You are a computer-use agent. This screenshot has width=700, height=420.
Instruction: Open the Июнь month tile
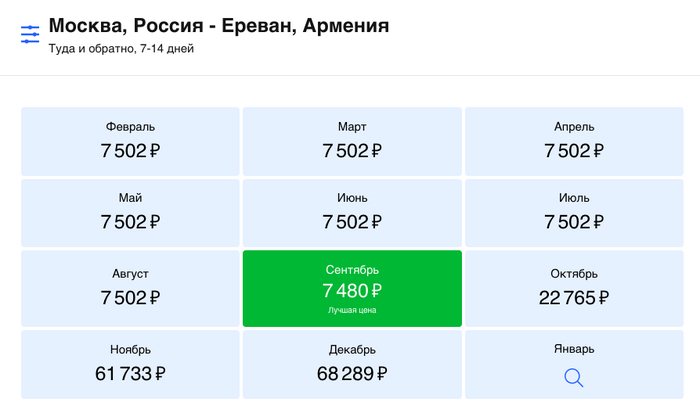tap(352, 212)
